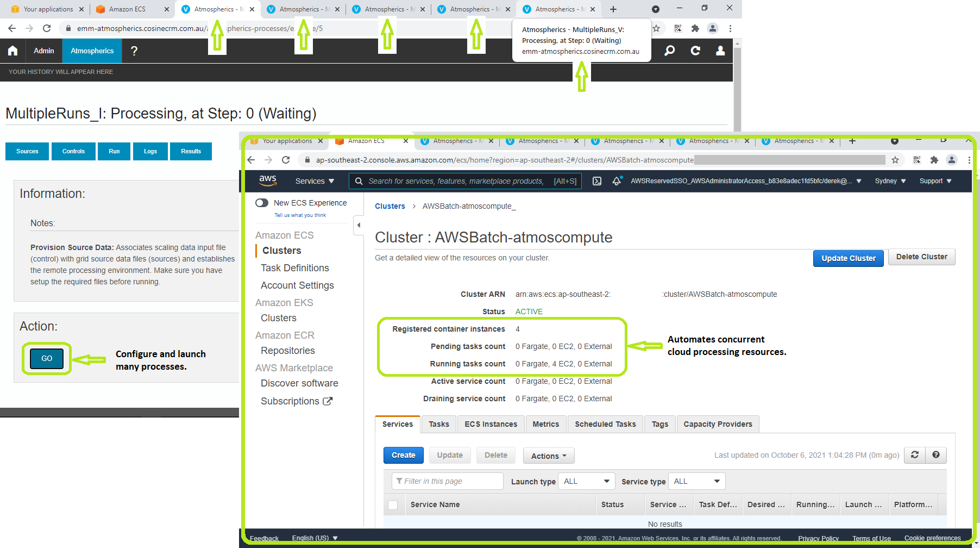The width and height of the screenshot is (980, 548).
Task: Bookmark the Atmospherics page with the star icon
Action: tap(657, 28)
